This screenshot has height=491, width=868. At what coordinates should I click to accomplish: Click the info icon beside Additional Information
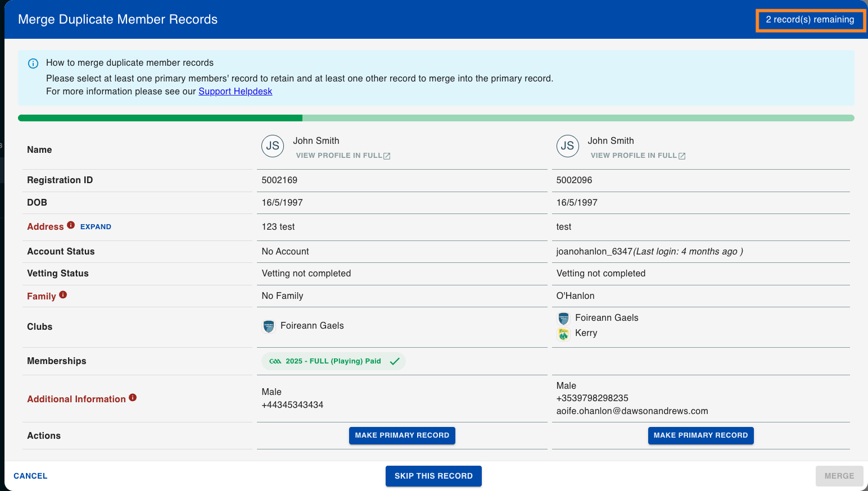pos(133,397)
